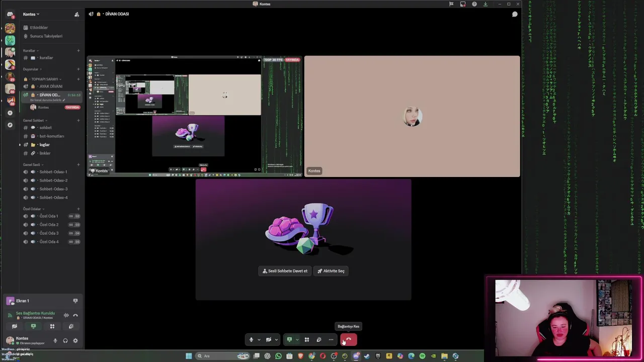Open screen share options arrow
Viewport: 644px width, 362px height.
point(297,340)
